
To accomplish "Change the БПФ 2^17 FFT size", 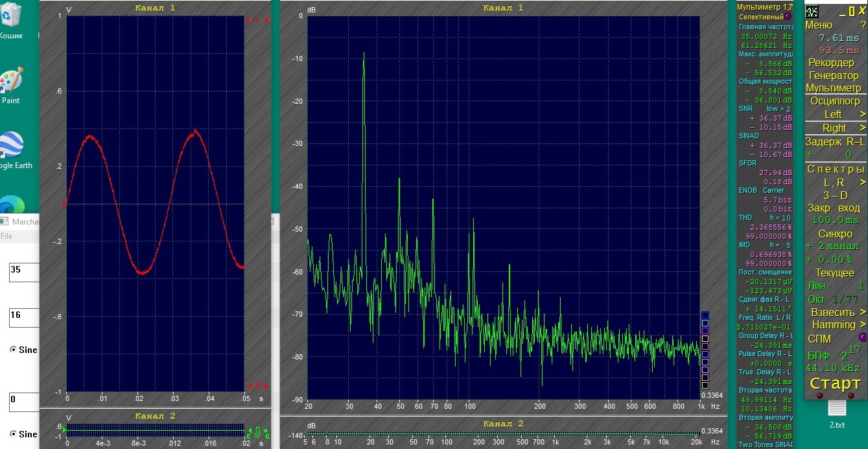I will (835, 354).
